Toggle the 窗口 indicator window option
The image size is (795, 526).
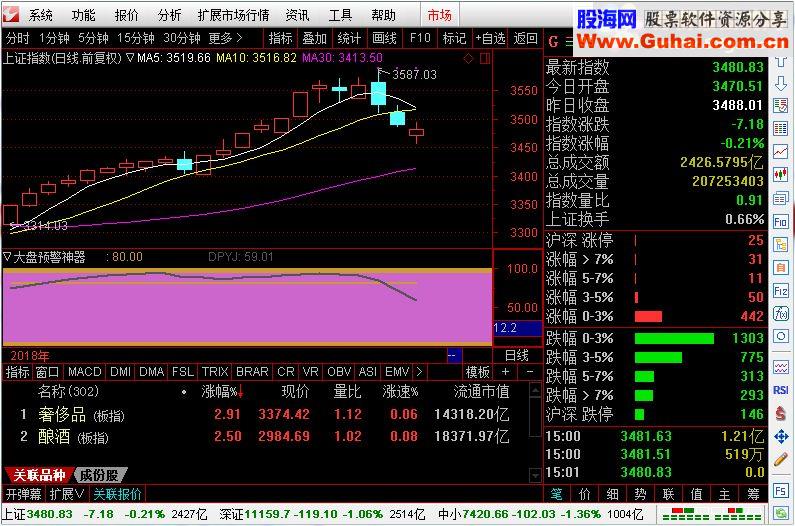tap(47, 372)
